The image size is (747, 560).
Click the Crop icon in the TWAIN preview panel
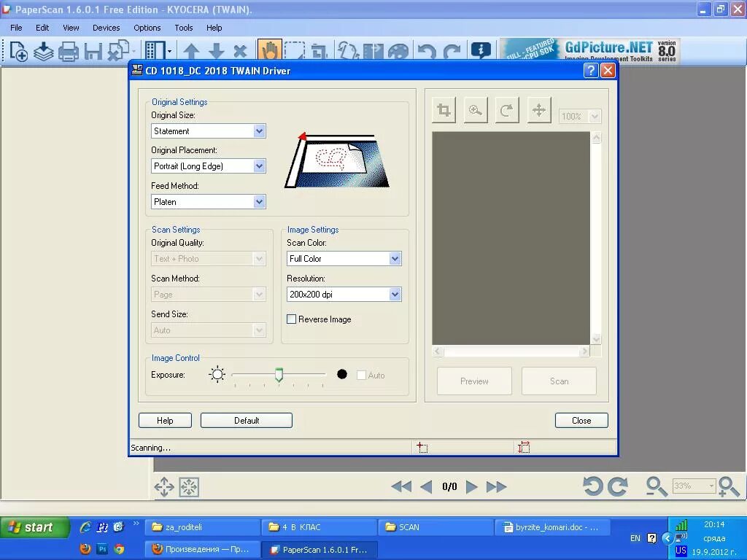444,109
